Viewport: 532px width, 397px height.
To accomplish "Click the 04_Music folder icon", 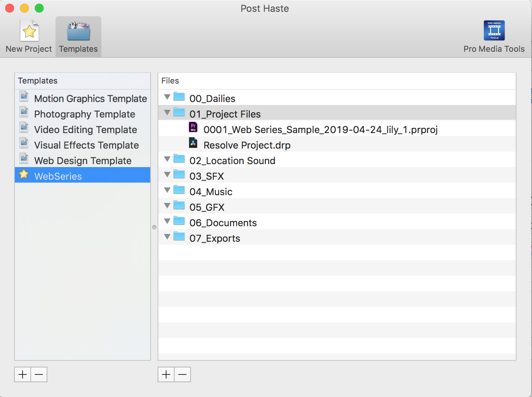I will click(x=179, y=190).
